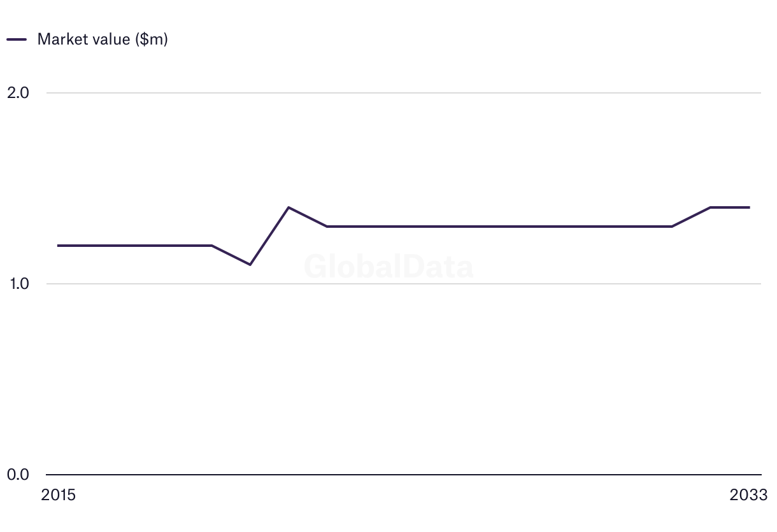Screen dimensions: 777x532
Task: Select the 0.0 y-axis label
Action: click(x=18, y=475)
